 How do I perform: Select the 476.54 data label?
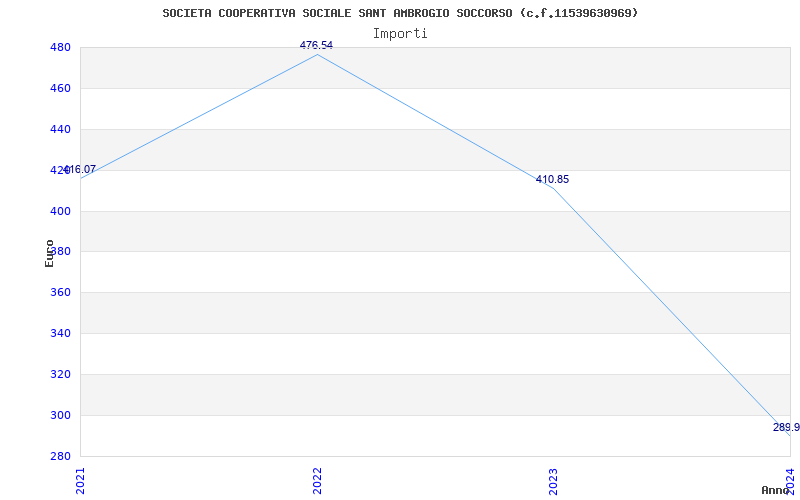(316, 45)
